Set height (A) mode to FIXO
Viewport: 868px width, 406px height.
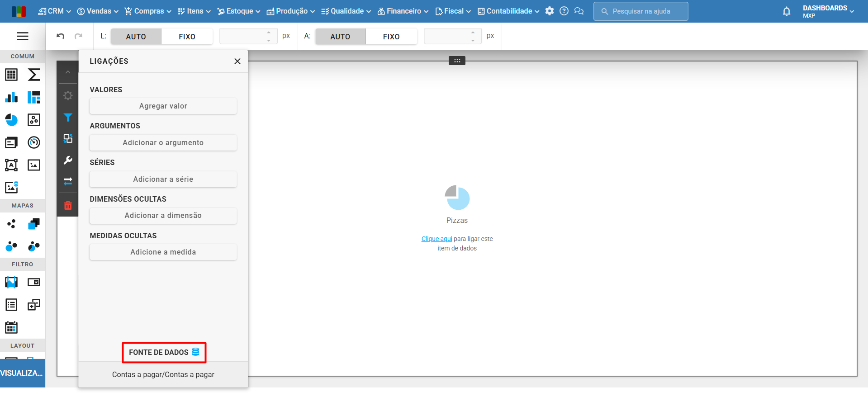tap(391, 37)
